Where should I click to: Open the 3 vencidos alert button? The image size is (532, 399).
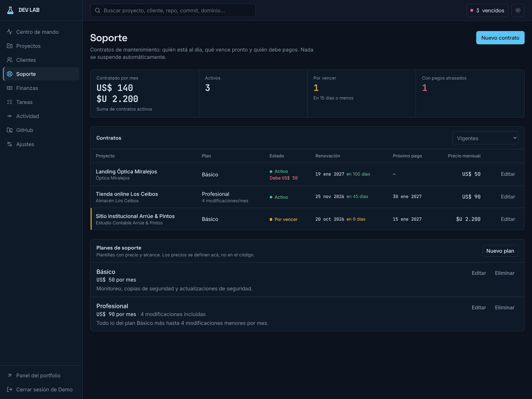point(487,10)
